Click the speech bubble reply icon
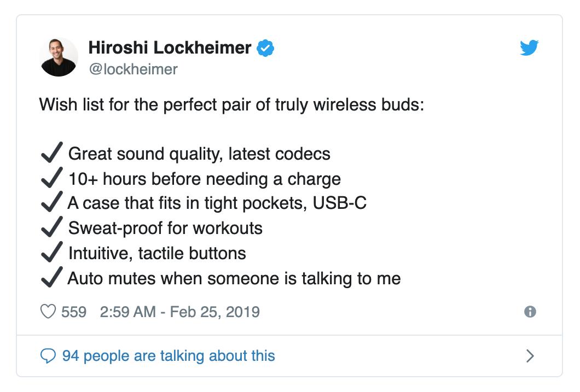 click(49, 356)
